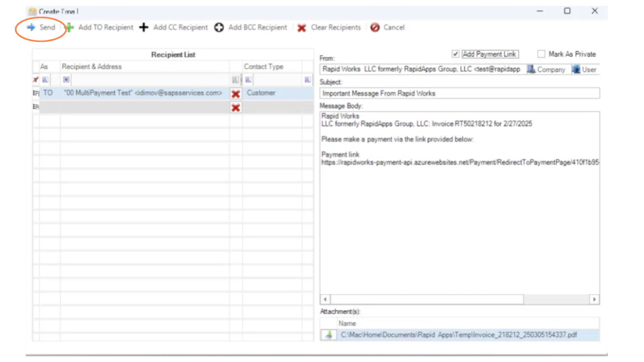Focus the From address field

(423, 69)
